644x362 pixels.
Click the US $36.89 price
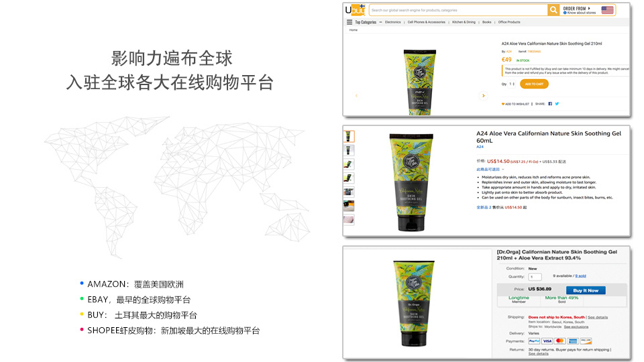[539, 289]
